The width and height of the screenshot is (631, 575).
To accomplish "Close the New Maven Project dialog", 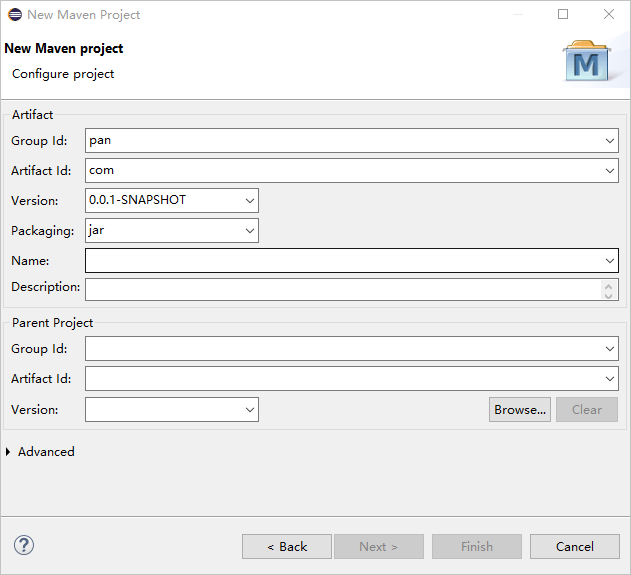I will tap(609, 14).
